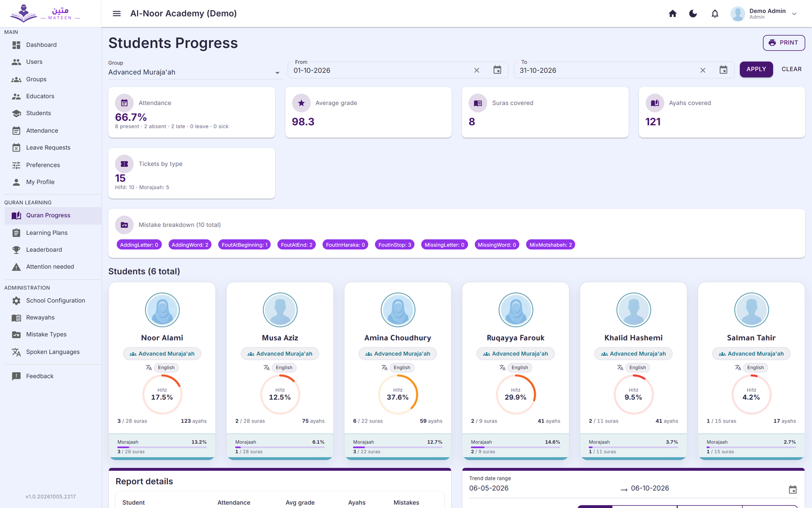
Task: Open the From date calendar picker
Action: coord(497,70)
